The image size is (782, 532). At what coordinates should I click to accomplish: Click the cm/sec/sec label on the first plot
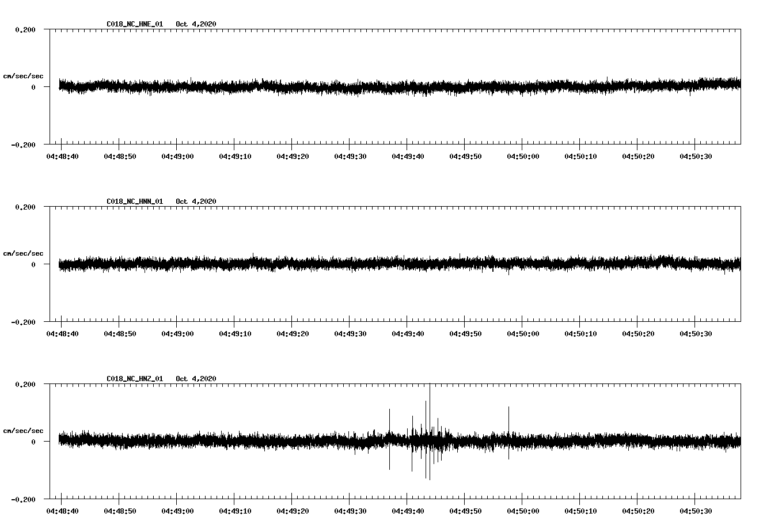tap(23, 75)
